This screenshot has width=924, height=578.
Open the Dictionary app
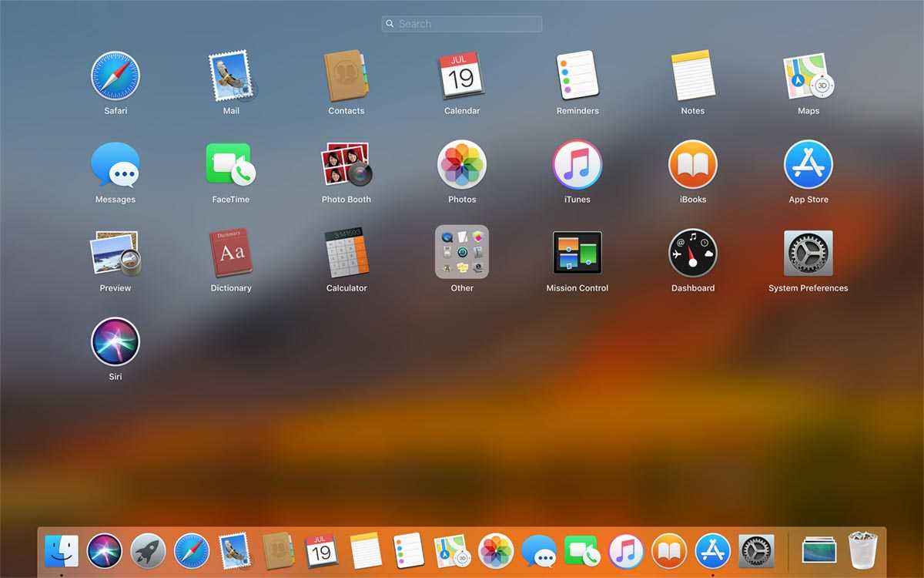pyautogui.click(x=231, y=253)
